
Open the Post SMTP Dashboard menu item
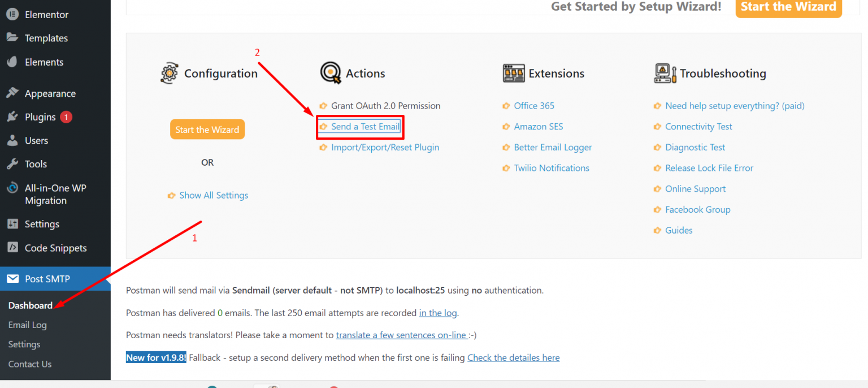tap(30, 305)
